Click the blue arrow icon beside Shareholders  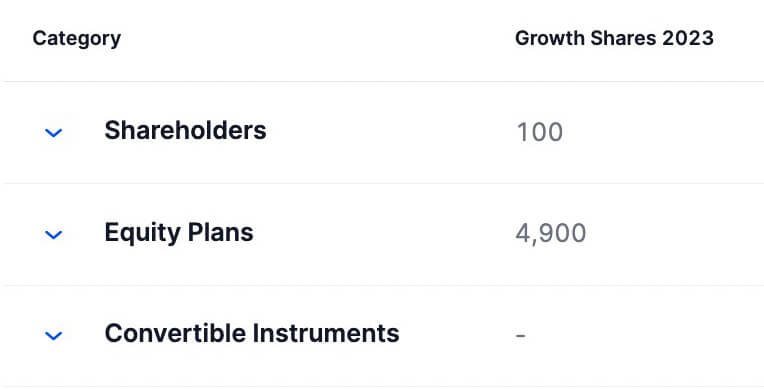(x=54, y=133)
